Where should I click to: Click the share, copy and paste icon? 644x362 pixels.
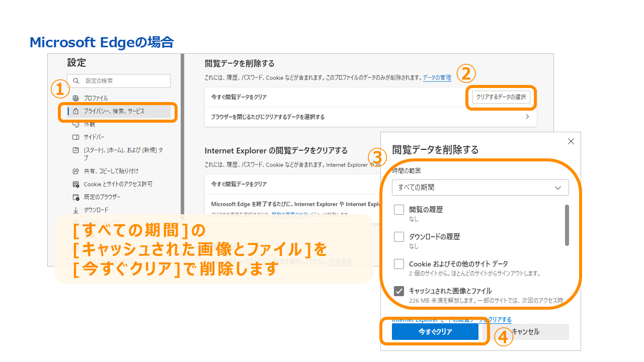tap(76, 171)
